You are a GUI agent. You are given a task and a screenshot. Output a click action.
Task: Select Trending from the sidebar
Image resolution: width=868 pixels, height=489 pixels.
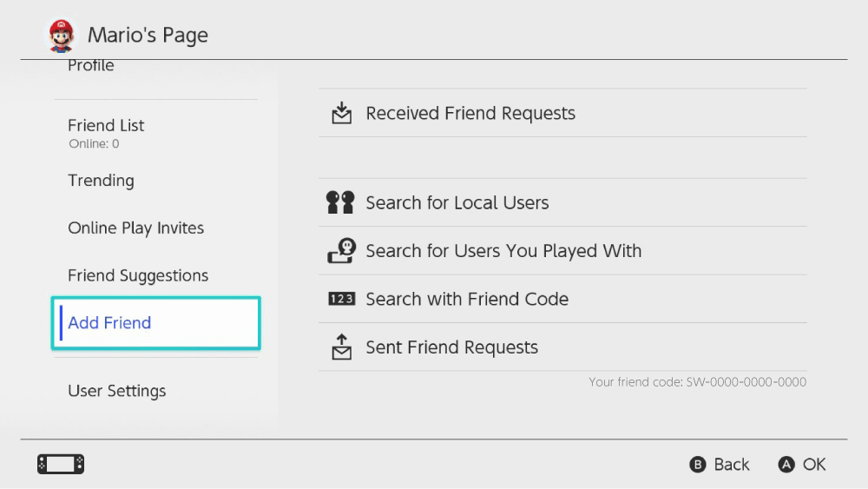[x=101, y=181]
